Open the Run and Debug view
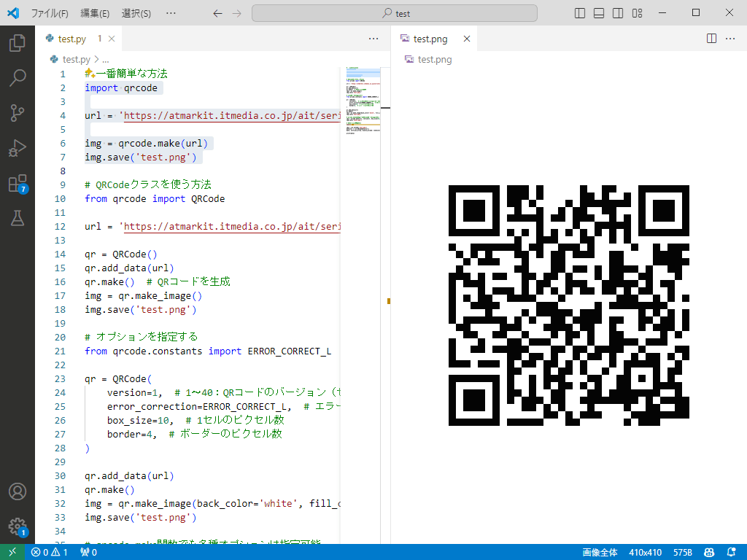The height and width of the screenshot is (560, 747). coord(18,147)
